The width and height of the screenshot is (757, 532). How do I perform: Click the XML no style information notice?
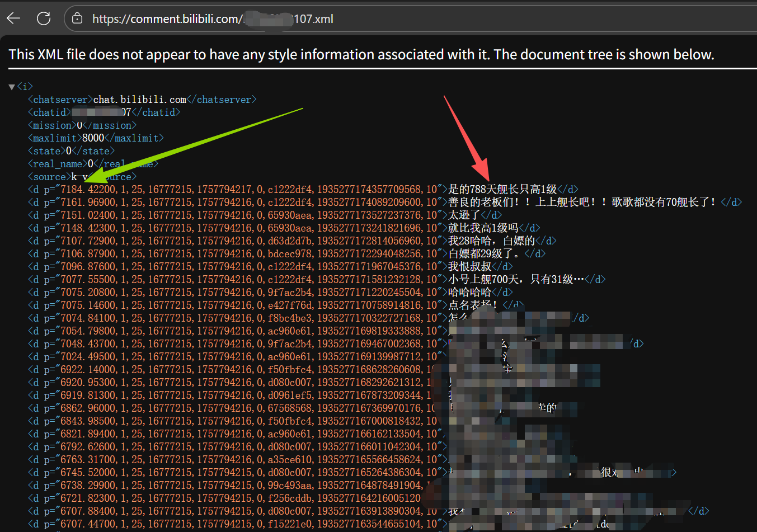[361, 55]
